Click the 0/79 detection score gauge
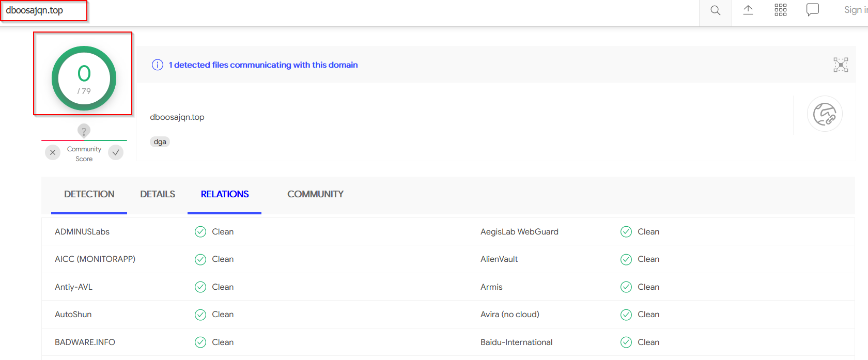Image resolution: width=868 pixels, height=360 pixels. tap(84, 79)
